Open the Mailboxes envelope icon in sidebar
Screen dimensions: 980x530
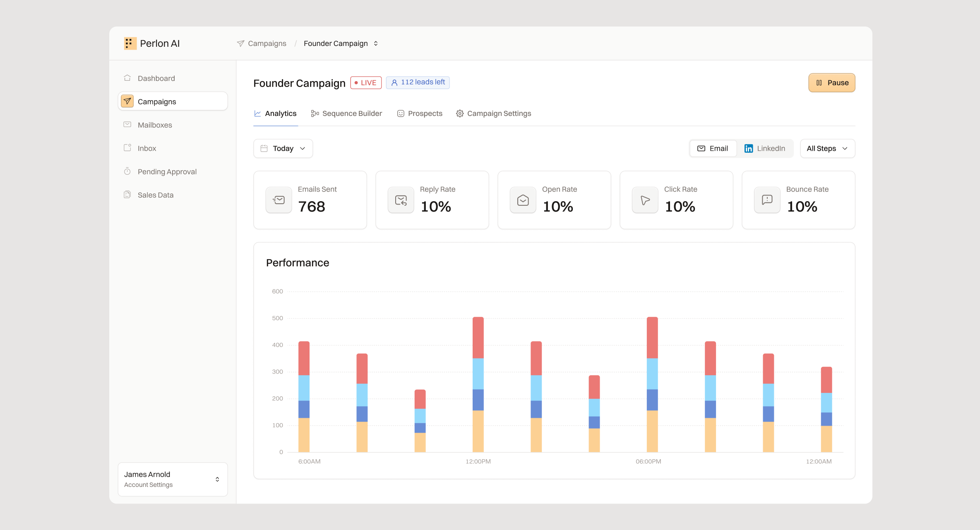127,125
